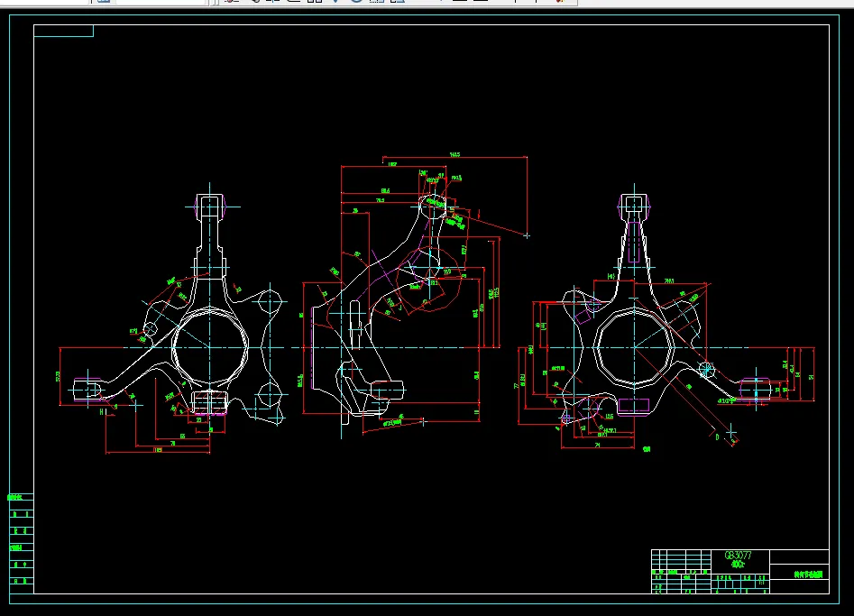
Task: Click the 1:1 scale cell in the title block
Action: point(761,583)
